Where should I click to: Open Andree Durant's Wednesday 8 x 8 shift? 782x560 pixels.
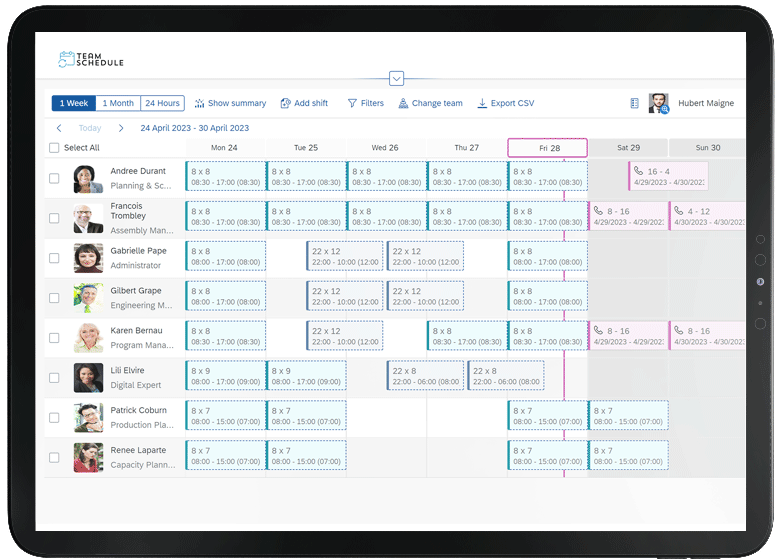coord(387,177)
